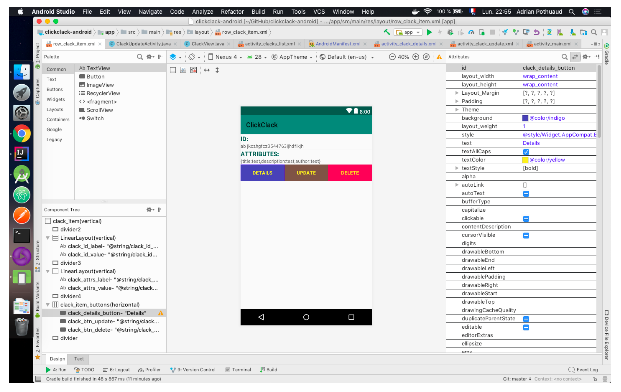Switch to the Text tab of the layout editor

[x=79, y=360]
